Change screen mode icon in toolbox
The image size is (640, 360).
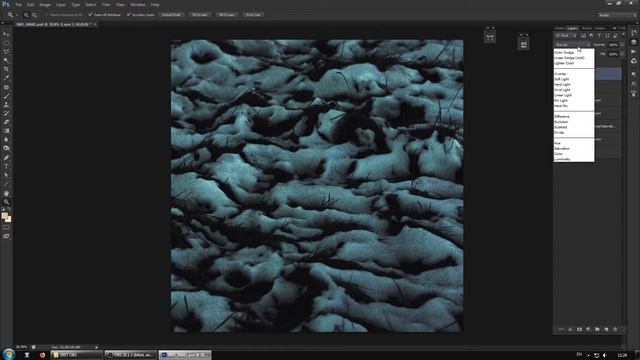coord(6,236)
